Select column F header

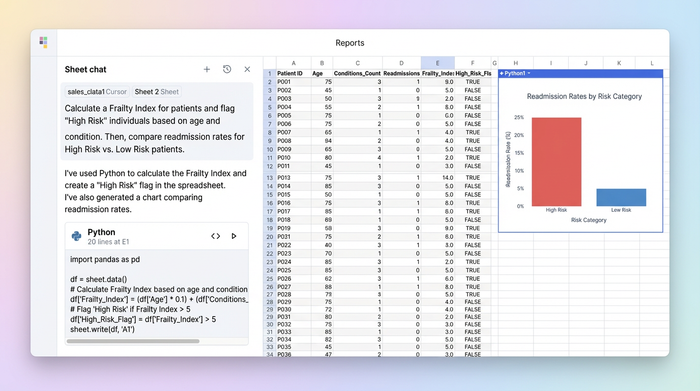472,63
